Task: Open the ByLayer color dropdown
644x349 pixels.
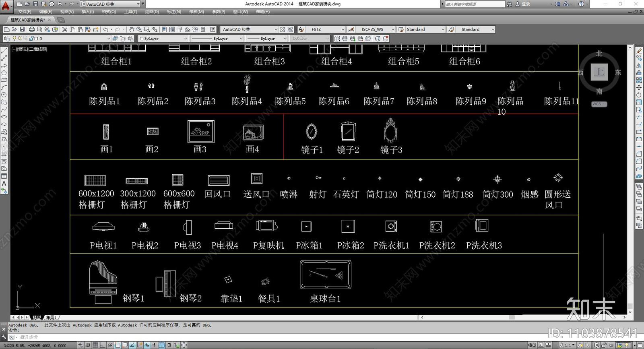Action: [x=185, y=39]
